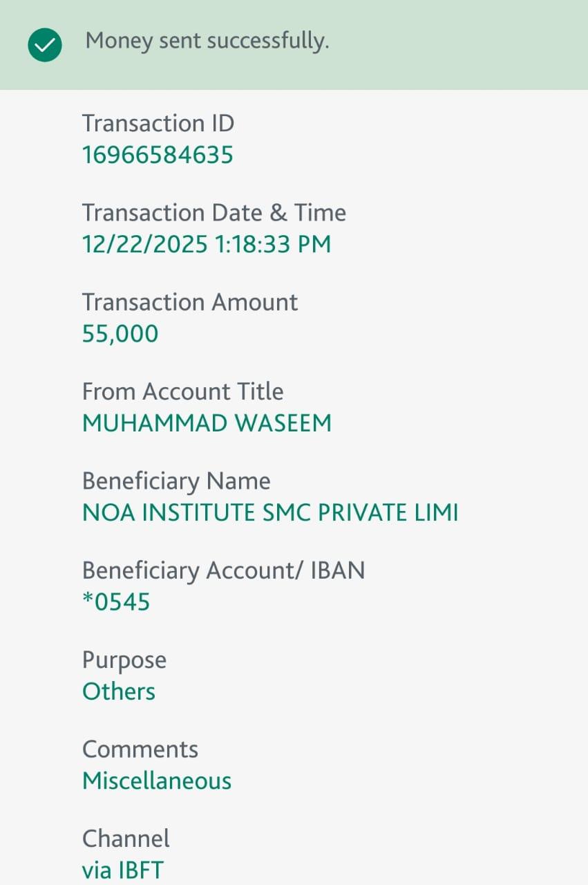Screen dimensions: 588x885
Task: Click the Transaction ID label
Action: click(x=158, y=124)
